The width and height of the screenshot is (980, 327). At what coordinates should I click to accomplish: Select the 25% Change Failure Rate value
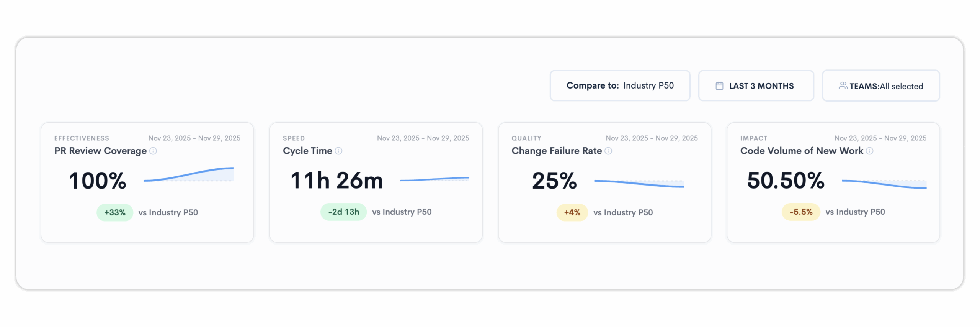point(554,181)
